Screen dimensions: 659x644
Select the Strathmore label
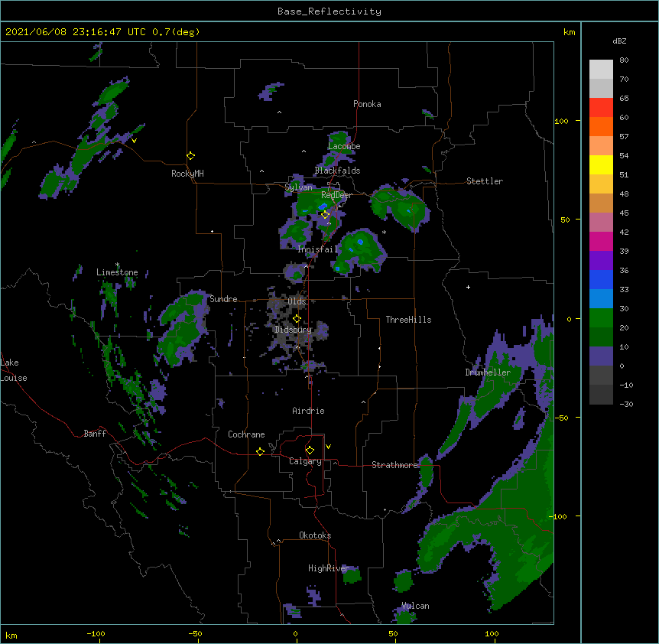click(394, 465)
